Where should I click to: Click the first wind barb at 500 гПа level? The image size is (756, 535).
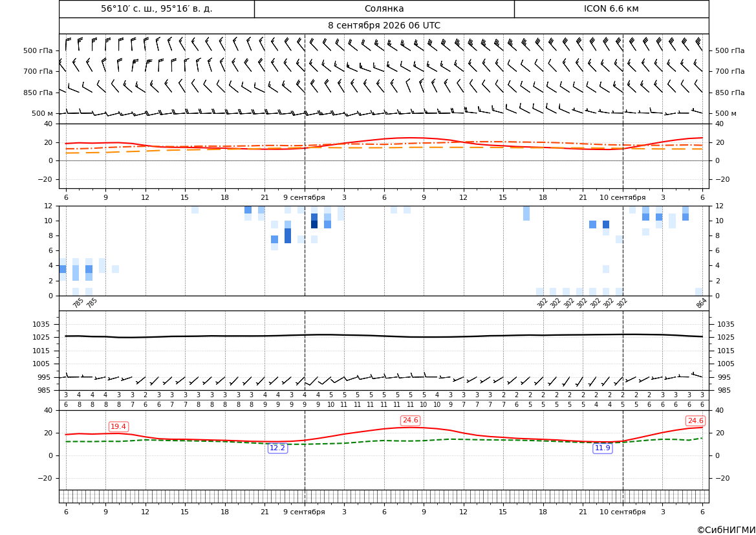(x=68, y=44)
